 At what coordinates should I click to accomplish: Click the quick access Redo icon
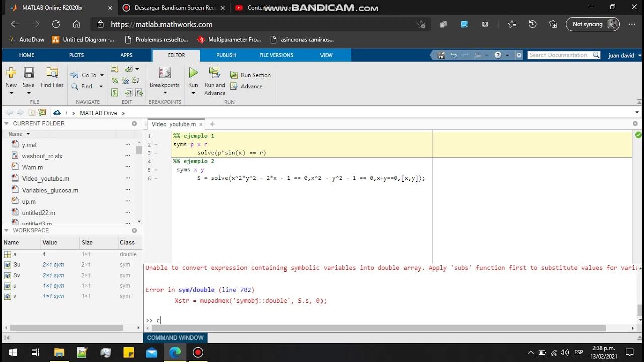[465, 55]
